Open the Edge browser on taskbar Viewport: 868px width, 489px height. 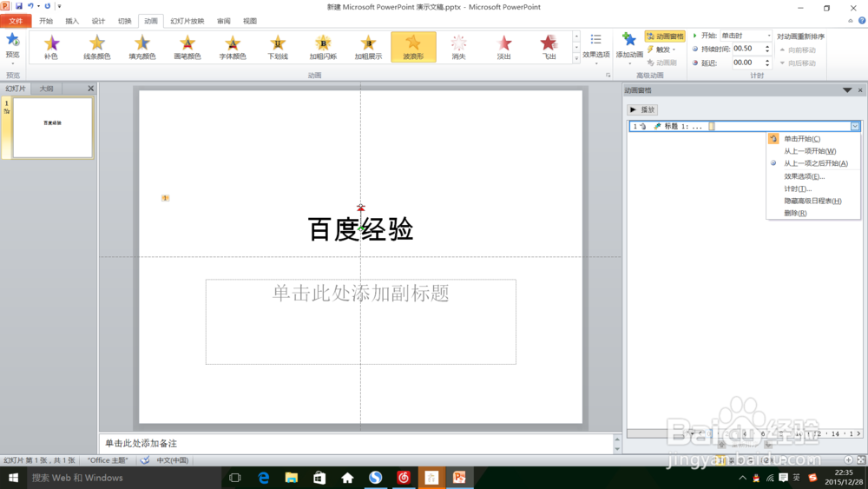pos(264,478)
